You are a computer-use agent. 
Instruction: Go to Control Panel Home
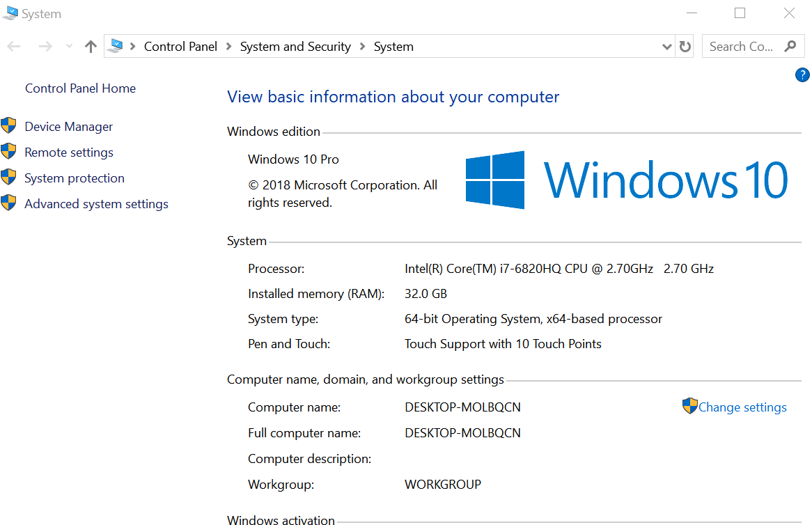[80, 88]
